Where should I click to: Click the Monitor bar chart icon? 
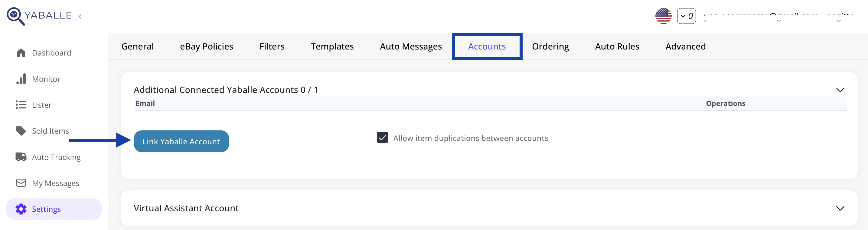point(21,79)
